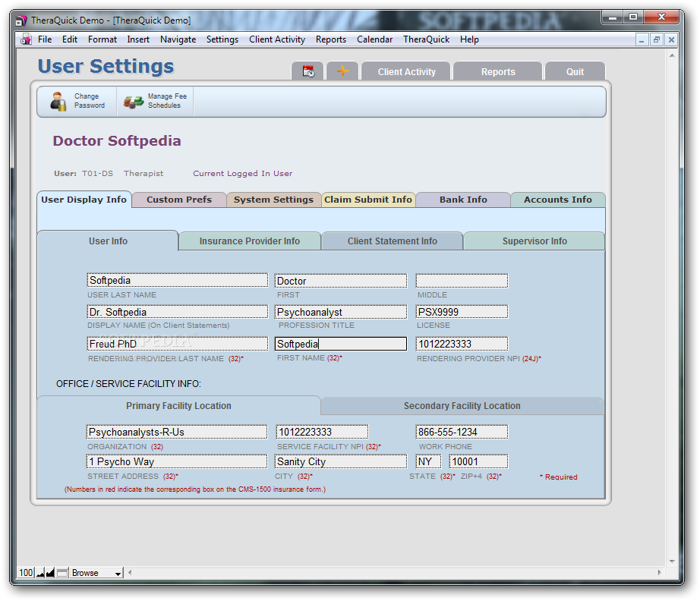Select the User Info sub-tab
Viewport: 700px width, 601px height.
pos(108,241)
